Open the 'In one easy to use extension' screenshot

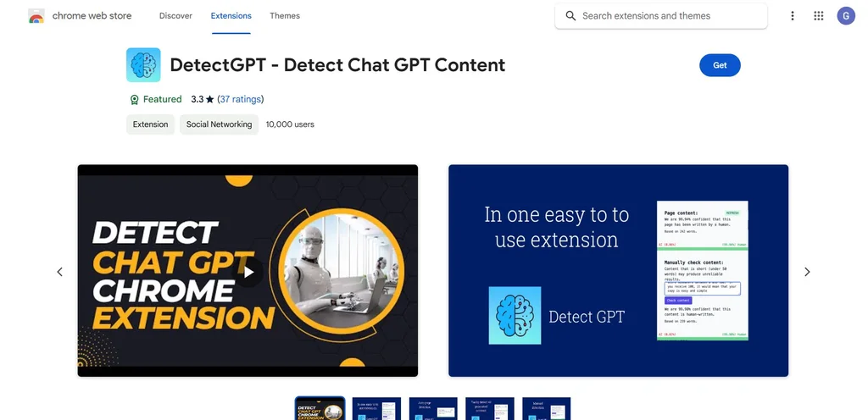coord(618,271)
